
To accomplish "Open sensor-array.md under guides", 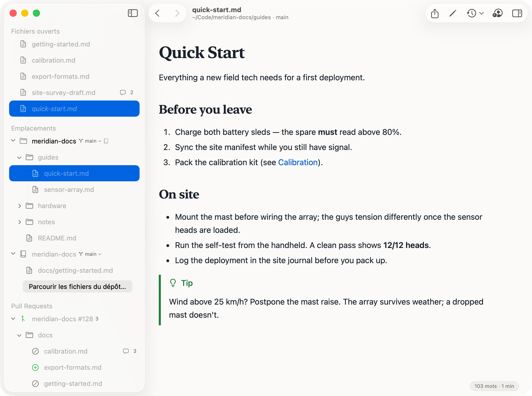I will 74,190.
